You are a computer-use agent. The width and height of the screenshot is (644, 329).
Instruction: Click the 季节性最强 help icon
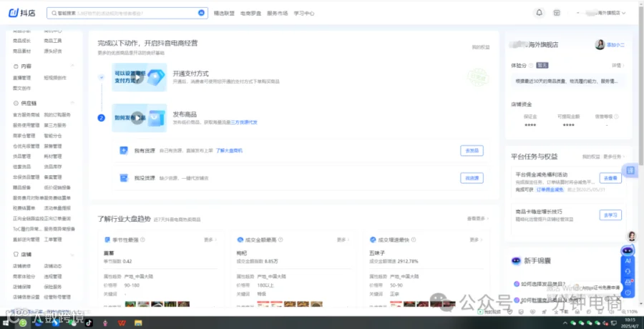click(142, 240)
